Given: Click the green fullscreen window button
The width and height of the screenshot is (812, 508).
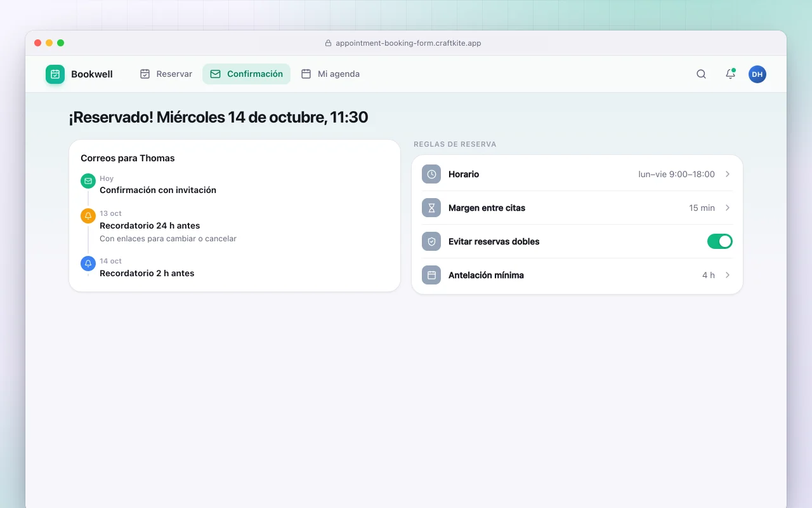Looking at the screenshot, I should 60,43.
